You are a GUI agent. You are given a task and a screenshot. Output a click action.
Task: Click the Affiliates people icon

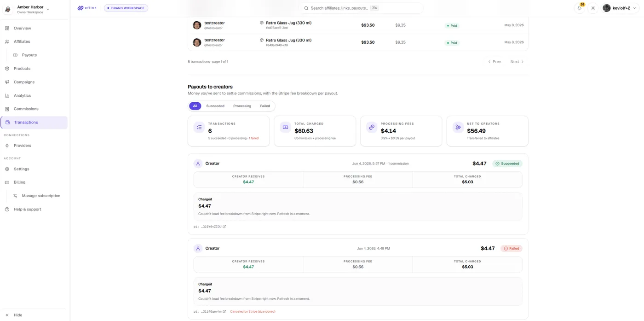point(7,41)
